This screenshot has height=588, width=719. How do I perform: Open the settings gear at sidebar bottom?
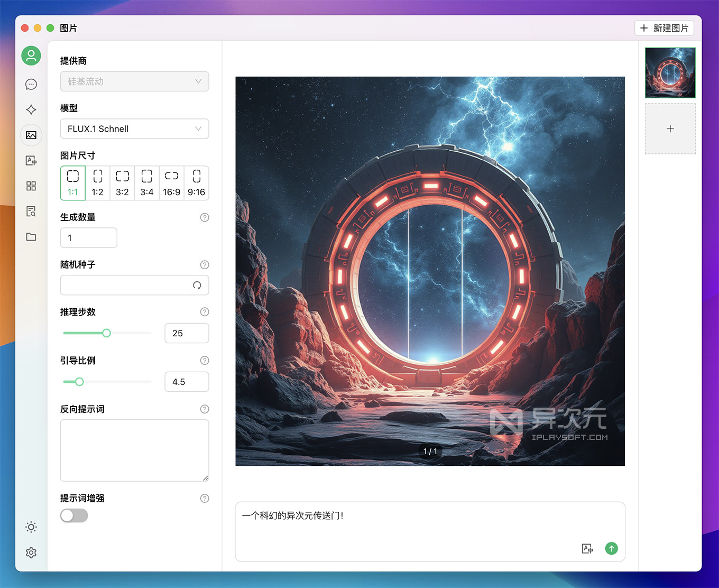[x=31, y=553]
